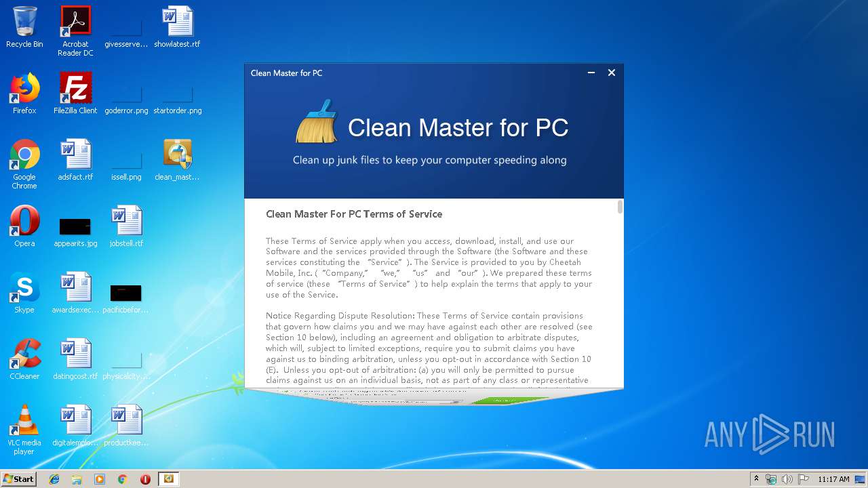Open the network status tray icon

(771, 479)
